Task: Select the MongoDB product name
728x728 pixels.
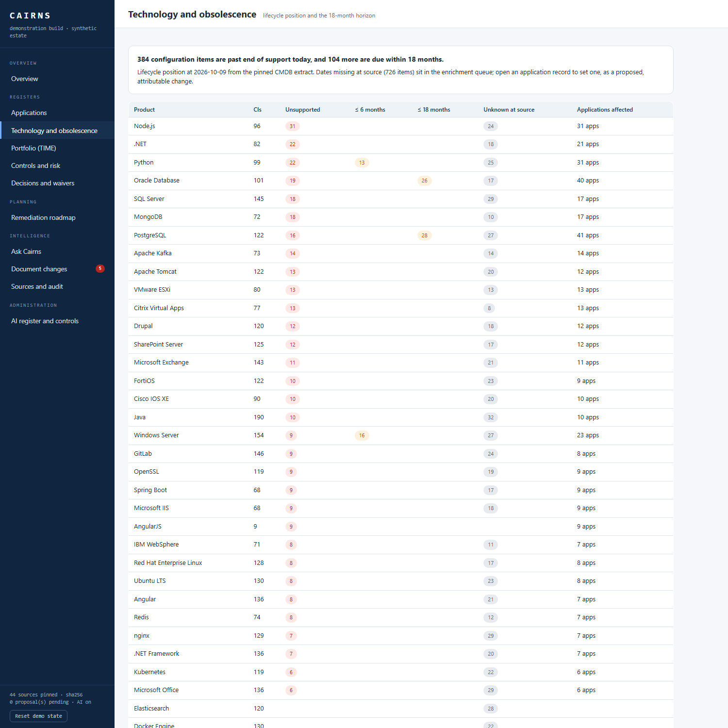Action: [148, 217]
